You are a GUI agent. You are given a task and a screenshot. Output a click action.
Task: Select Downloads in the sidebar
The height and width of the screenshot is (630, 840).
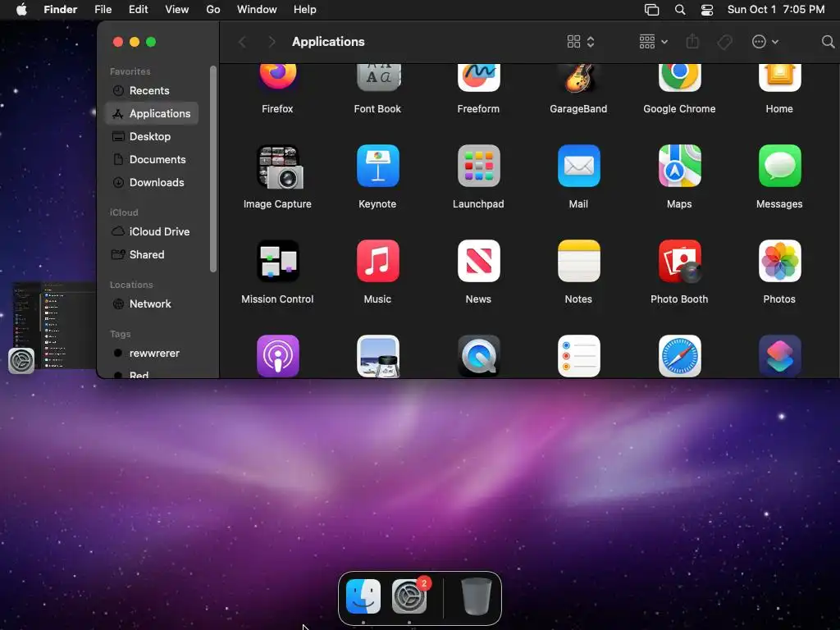pos(152,183)
